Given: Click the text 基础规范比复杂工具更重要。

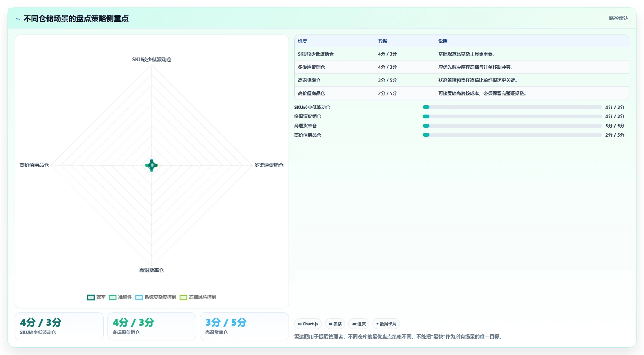Looking at the screenshot, I should tap(467, 54).
